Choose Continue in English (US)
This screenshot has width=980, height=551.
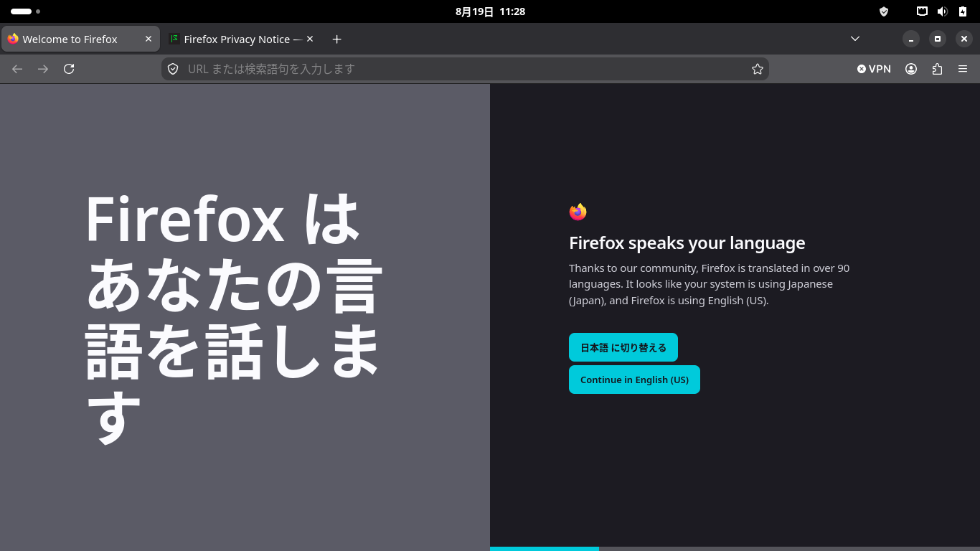click(x=634, y=380)
